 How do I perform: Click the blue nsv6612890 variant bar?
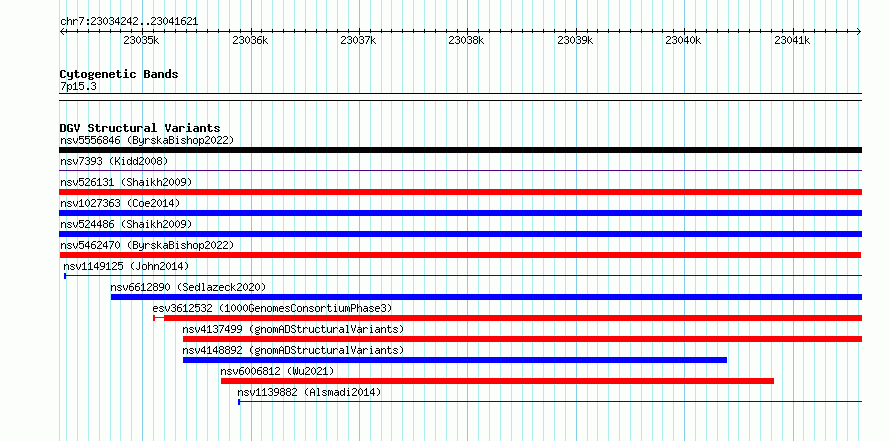[x=486, y=297]
